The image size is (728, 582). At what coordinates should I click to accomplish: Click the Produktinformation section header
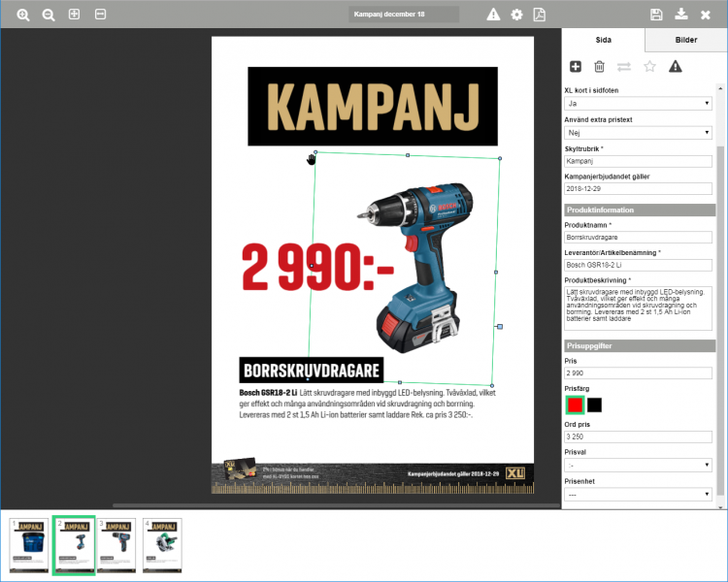[x=640, y=210]
